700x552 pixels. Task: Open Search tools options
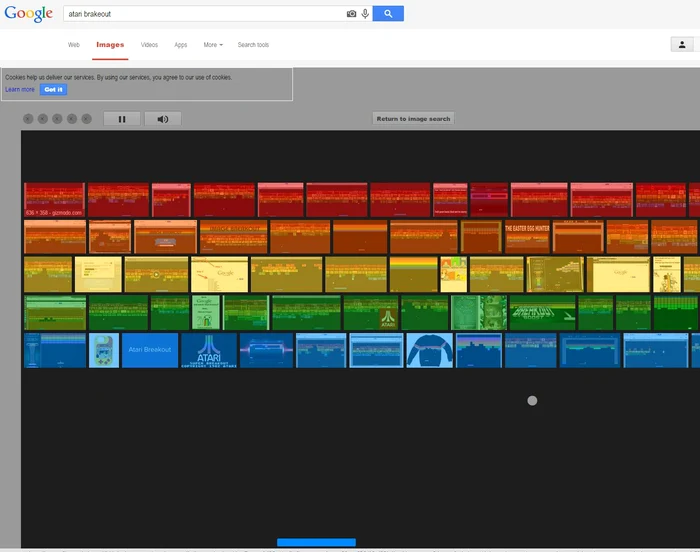[x=253, y=45]
